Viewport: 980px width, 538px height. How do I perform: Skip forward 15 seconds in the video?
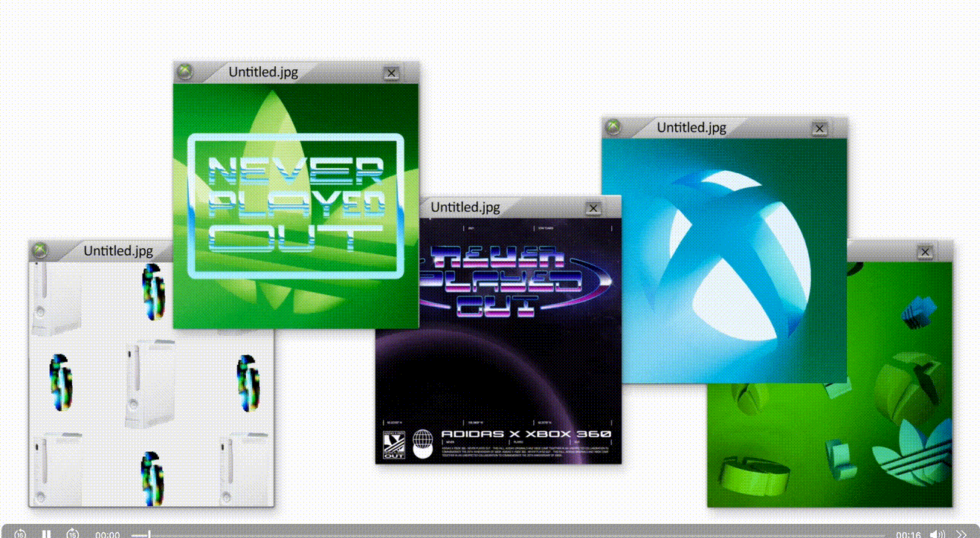72,534
